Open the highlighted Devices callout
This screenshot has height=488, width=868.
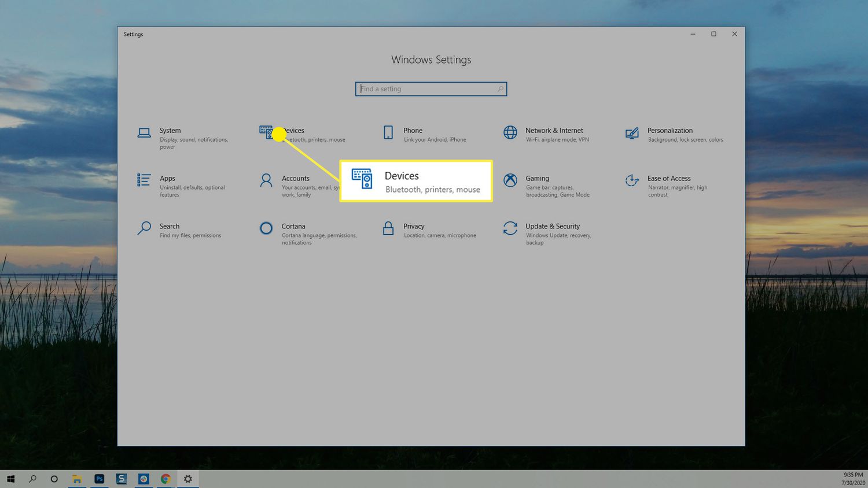click(415, 181)
